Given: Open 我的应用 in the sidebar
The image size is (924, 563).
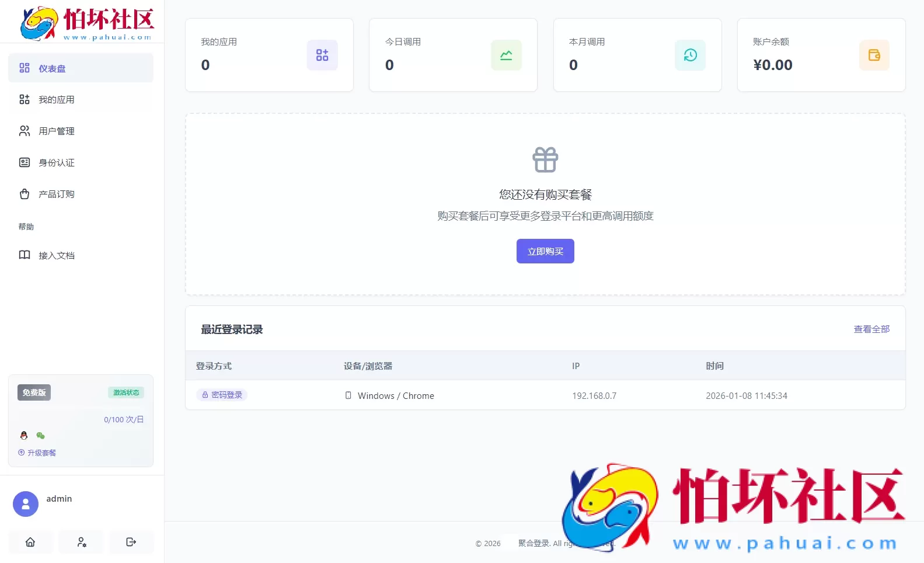Looking at the screenshot, I should [81, 100].
